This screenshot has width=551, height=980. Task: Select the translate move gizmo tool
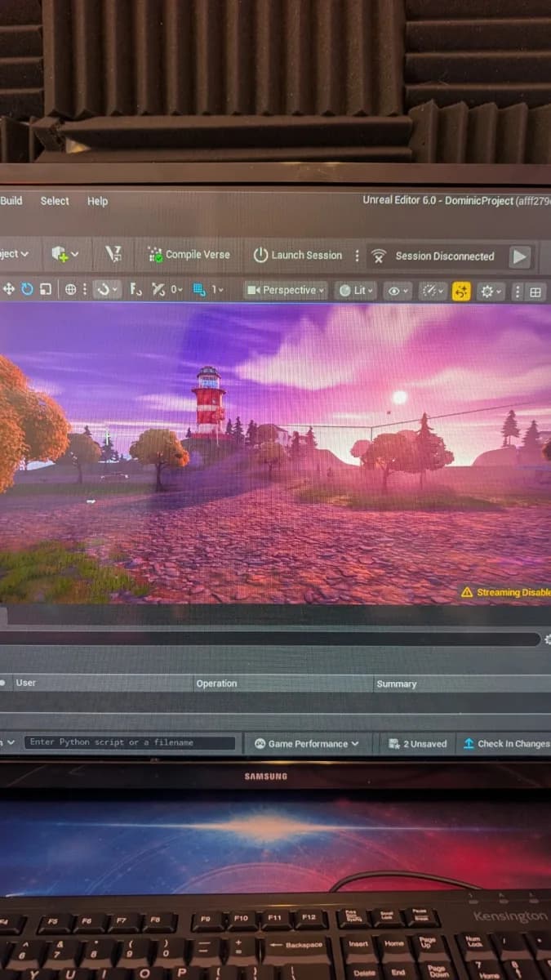(9, 289)
